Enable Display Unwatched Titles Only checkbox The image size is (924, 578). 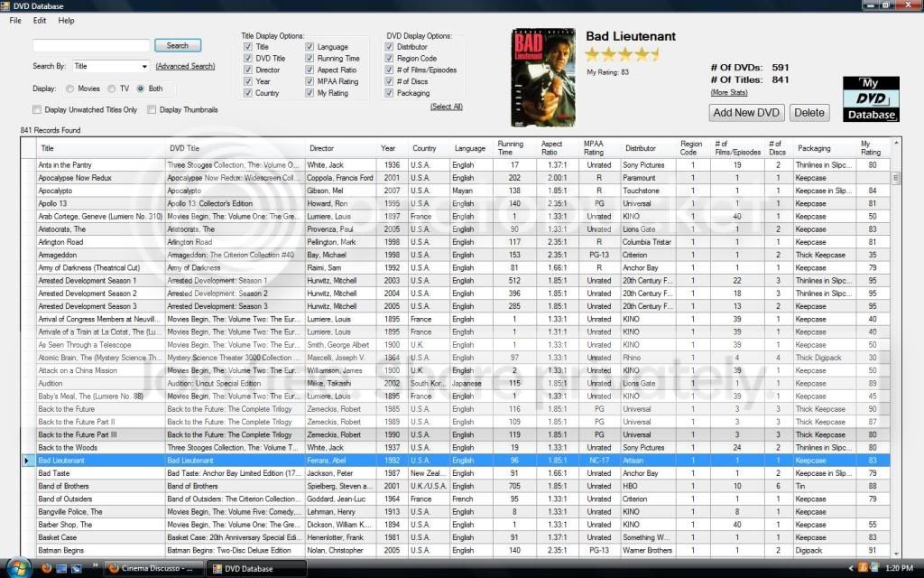coord(37,109)
